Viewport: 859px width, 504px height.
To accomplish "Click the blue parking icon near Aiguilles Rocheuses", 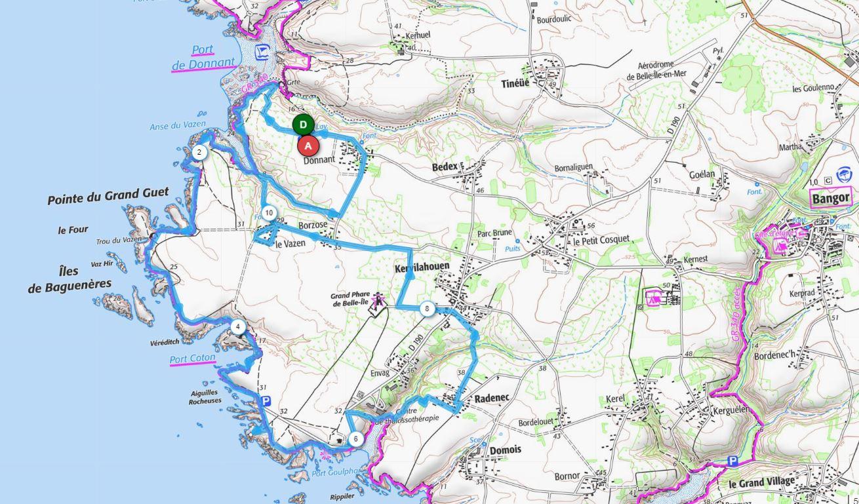I will 266,401.
